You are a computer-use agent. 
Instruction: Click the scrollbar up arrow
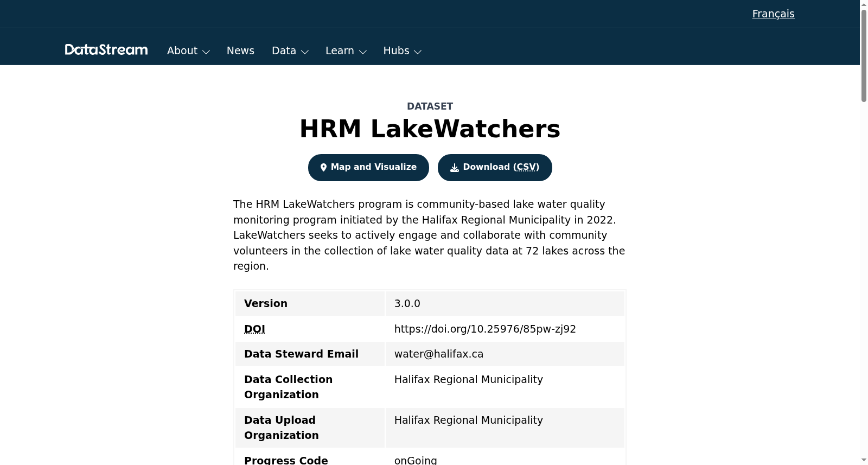point(864,4)
